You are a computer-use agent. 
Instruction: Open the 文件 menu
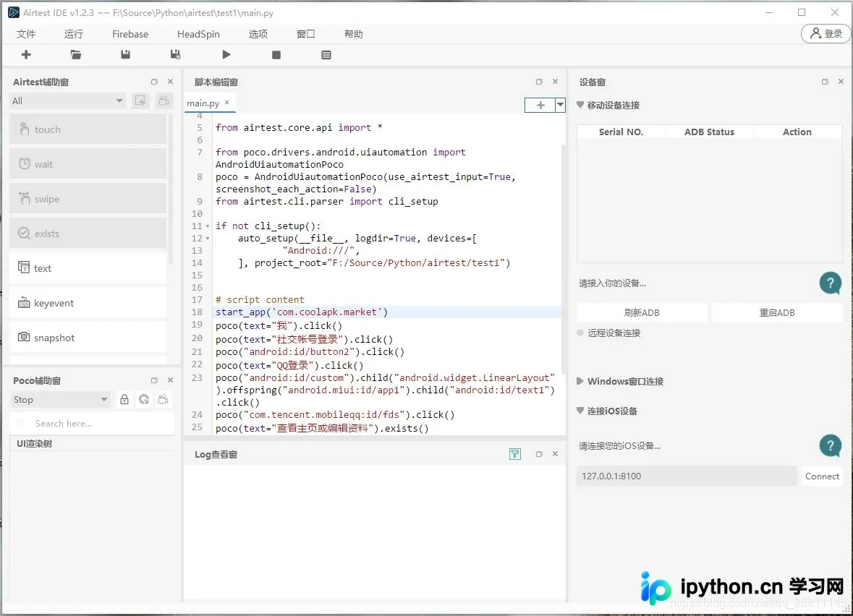(x=25, y=34)
